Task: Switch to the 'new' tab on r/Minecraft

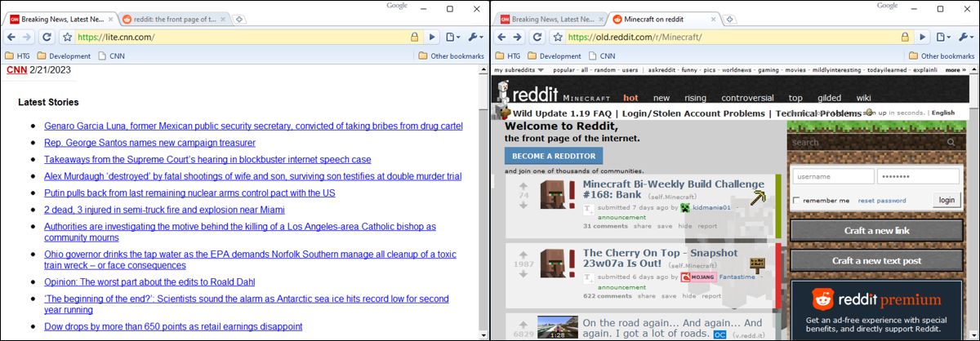Action: 661,98
